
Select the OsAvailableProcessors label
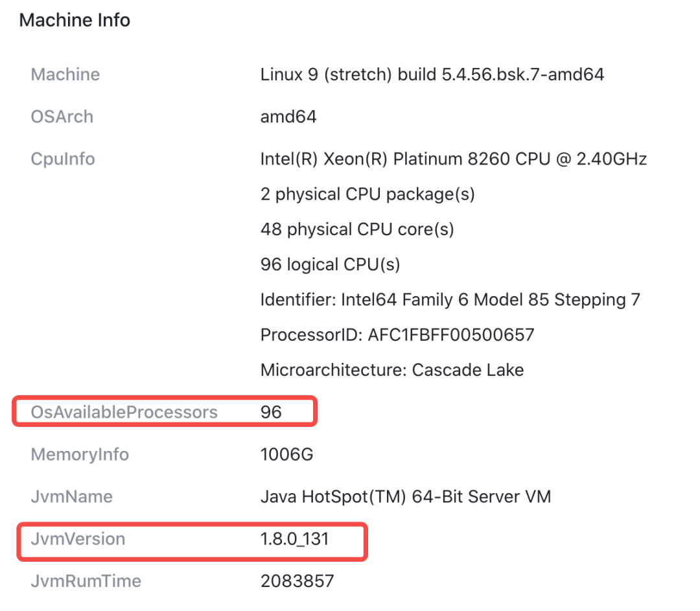[x=124, y=412]
